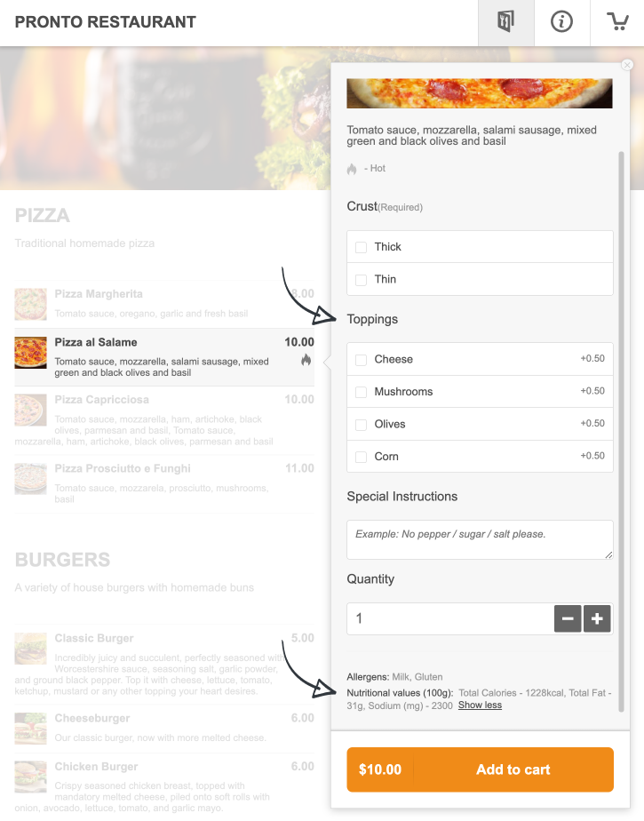Image resolution: width=644 pixels, height=821 pixels.
Task: Click the plus quantity button
Action: pos(597,619)
